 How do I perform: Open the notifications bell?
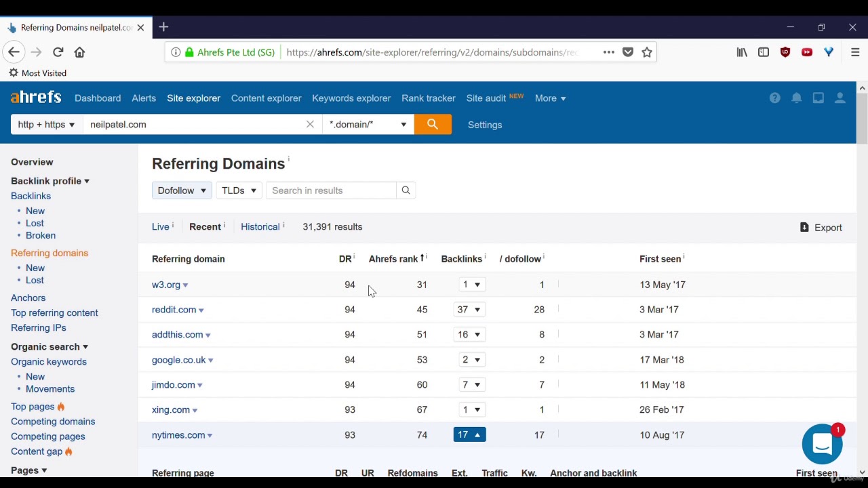click(797, 98)
